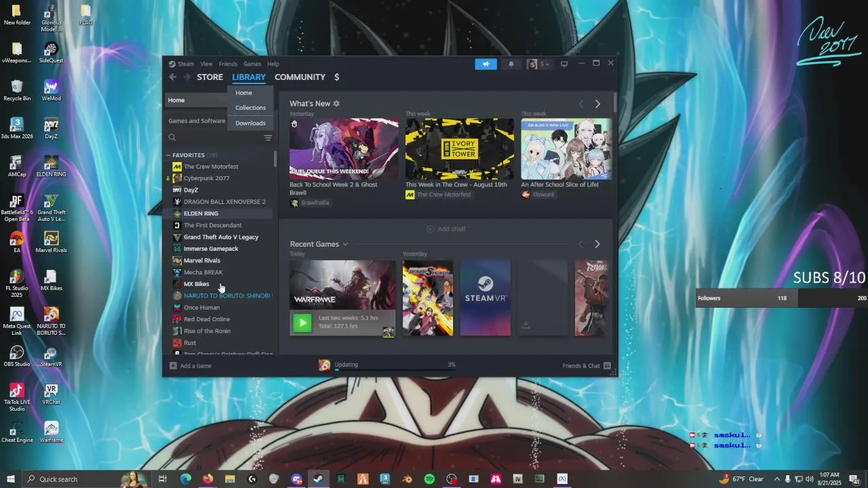Open Friends & Chat icon

pyautogui.click(x=607, y=366)
